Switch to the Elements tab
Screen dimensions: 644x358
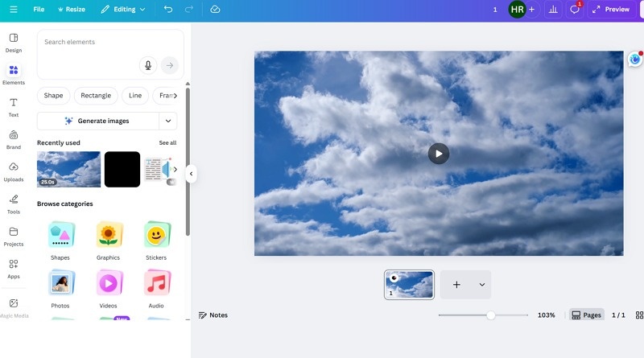coord(14,75)
